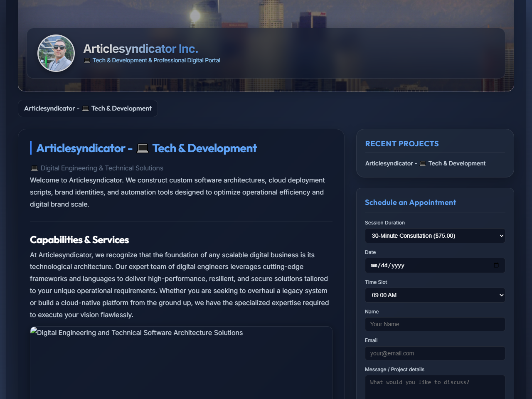Click the RECENT PROJECTS heading

click(x=402, y=144)
